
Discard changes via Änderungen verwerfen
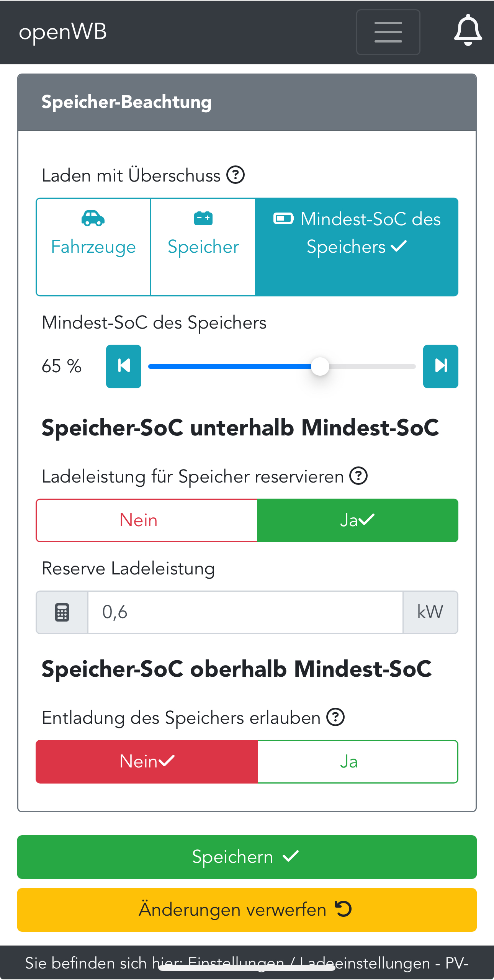point(247,910)
